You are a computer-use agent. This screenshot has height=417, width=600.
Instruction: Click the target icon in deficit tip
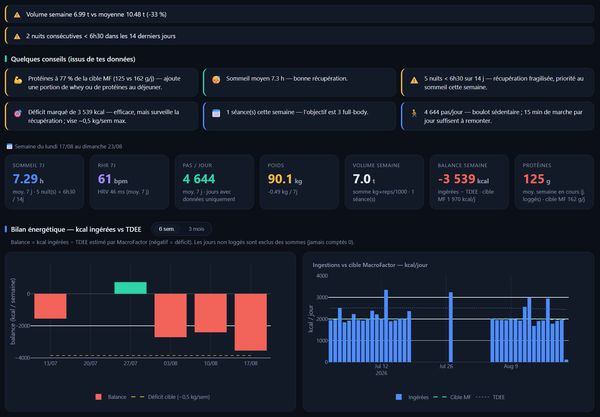(x=18, y=113)
